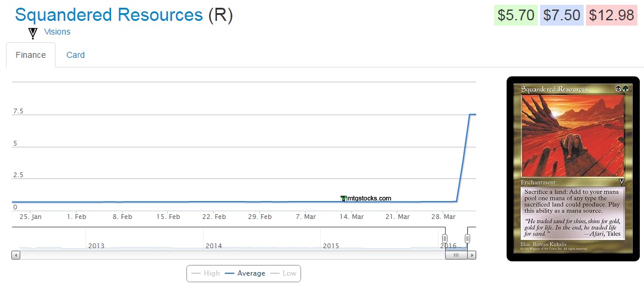Viewport: 644px width, 287px height.
Task: Click the Visions set symbol icon
Action: coord(33,33)
